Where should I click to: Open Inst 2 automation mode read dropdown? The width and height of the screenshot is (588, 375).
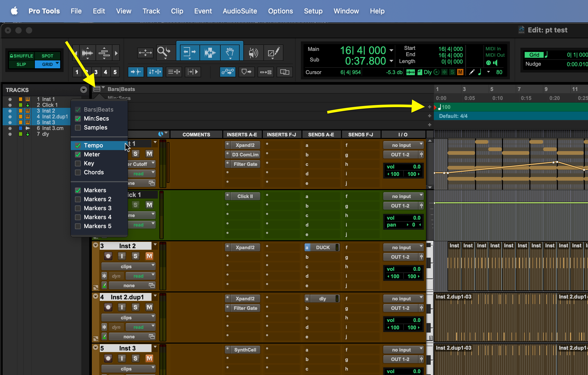pyautogui.click(x=141, y=276)
